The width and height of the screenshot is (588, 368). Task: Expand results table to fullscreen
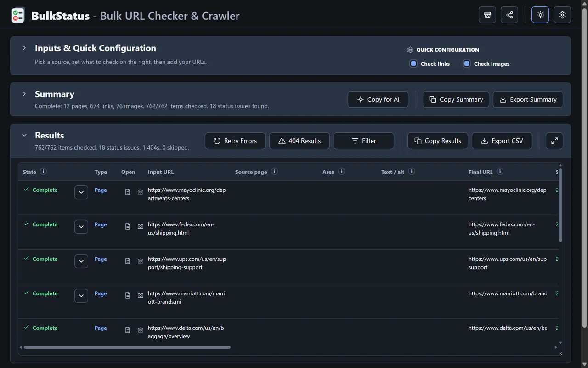tap(554, 141)
